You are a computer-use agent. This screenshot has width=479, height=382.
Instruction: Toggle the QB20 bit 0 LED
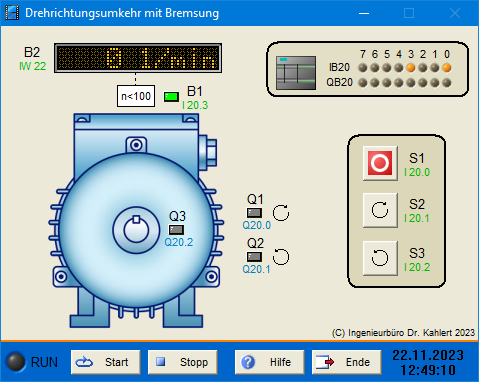tap(447, 83)
